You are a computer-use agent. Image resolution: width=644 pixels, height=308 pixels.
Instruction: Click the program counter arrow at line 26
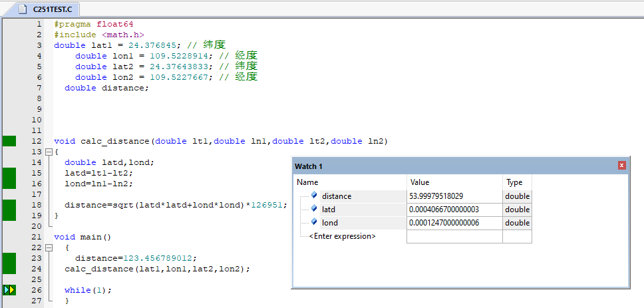pyautogui.click(x=9, y=290)
